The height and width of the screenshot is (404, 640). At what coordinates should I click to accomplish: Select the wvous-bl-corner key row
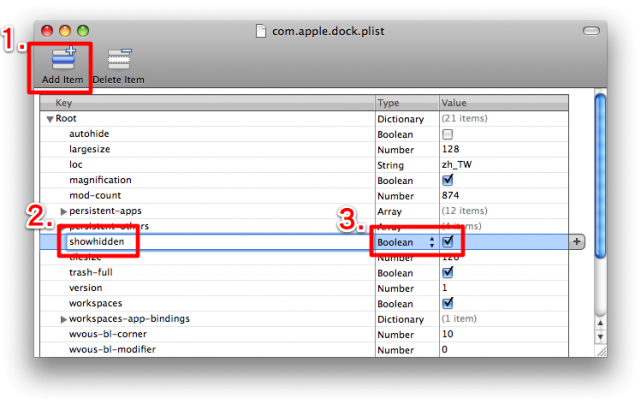207,334
